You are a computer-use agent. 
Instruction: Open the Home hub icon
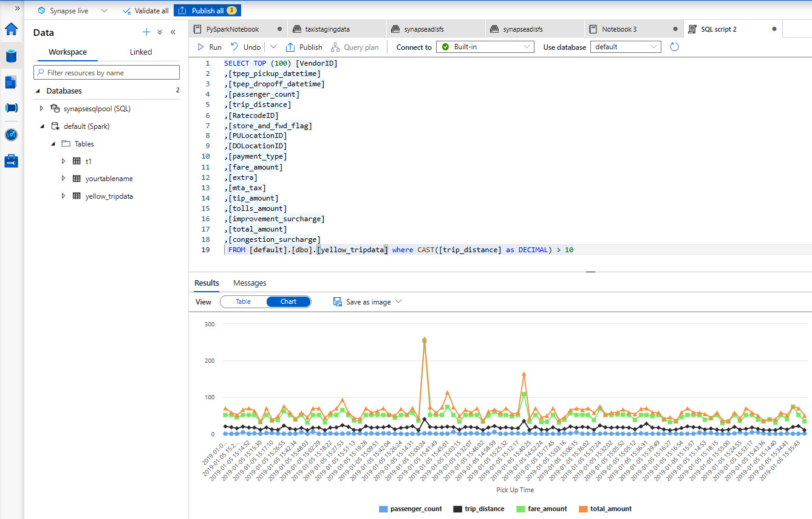(12, 29)
